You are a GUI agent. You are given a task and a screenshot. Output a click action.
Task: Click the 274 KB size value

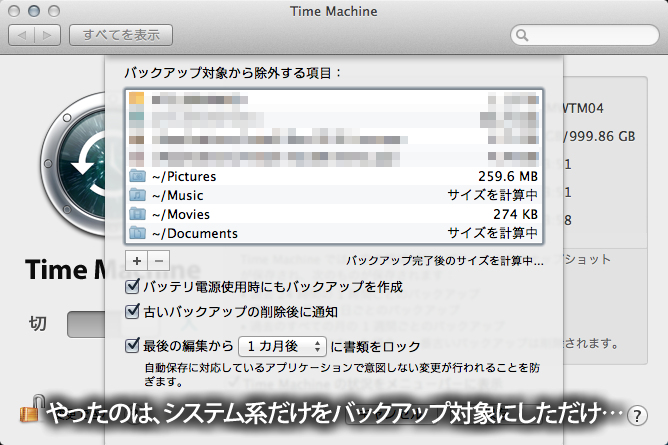(515, 214)
